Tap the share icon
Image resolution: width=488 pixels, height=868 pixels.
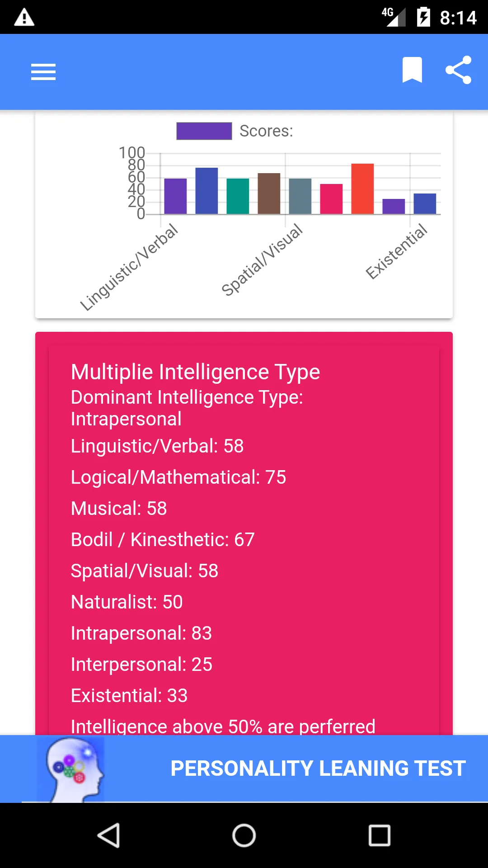pyautogui.click(x=458, y=70)
